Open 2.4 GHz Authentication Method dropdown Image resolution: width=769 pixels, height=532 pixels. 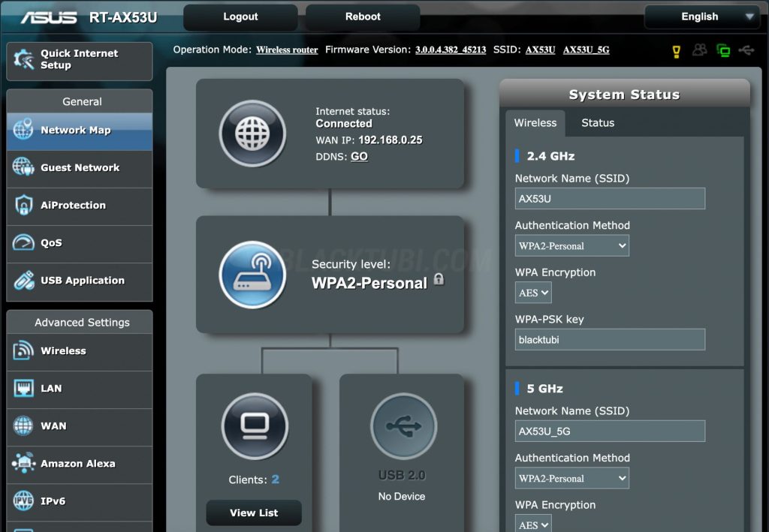point(571,246)
